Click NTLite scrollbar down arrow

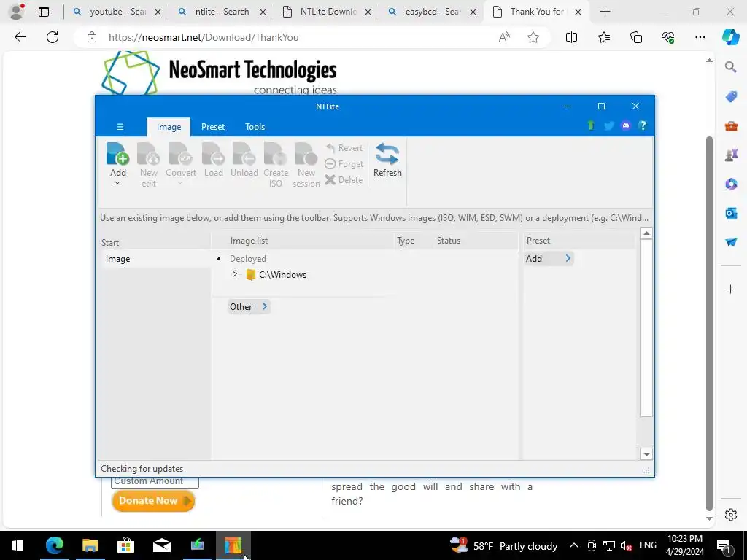pyautogui.click(x=646, y=454)
